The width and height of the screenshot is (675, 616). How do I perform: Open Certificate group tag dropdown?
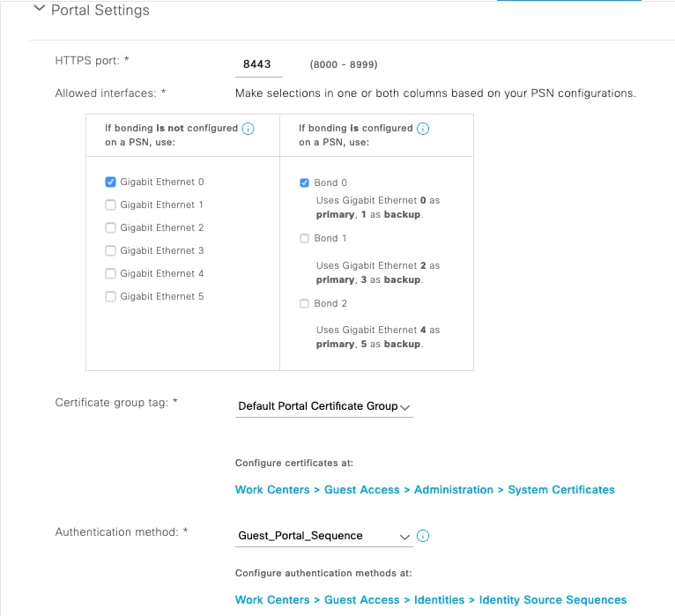(324, 406)
